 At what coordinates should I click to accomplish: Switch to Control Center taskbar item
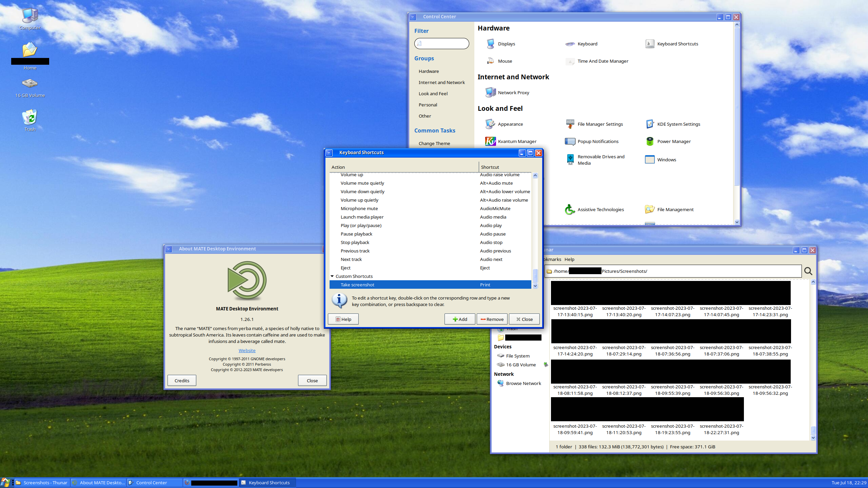(155, 483)
